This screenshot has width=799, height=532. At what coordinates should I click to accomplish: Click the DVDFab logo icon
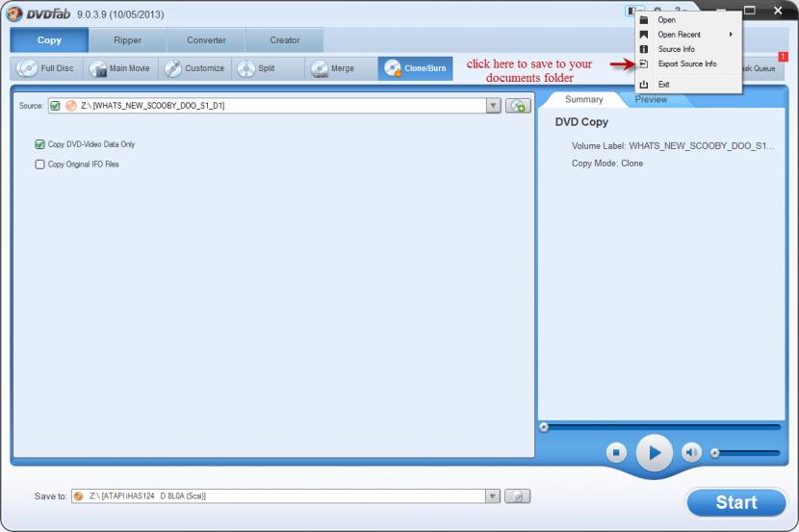(x=13, y=13)
